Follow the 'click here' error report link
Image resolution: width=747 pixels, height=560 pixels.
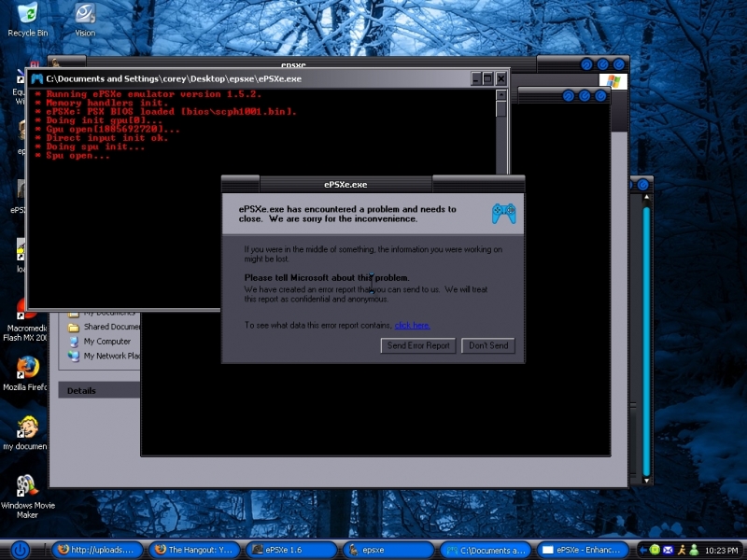[x=412, y=325]
